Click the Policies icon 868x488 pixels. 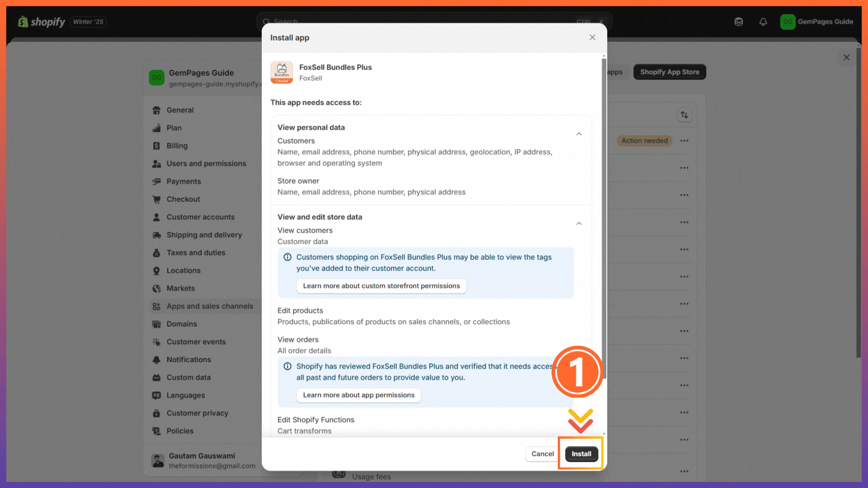pos(156,431)
